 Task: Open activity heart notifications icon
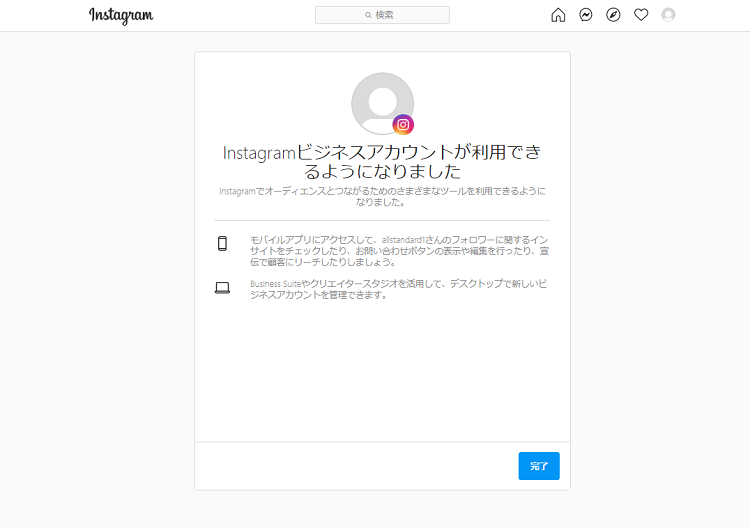pos(641,15)
